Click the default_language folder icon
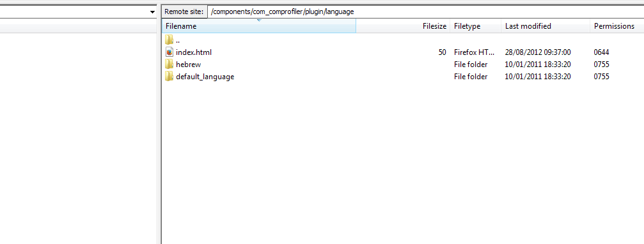The image size is (644, 244). [x=169, y=77]
